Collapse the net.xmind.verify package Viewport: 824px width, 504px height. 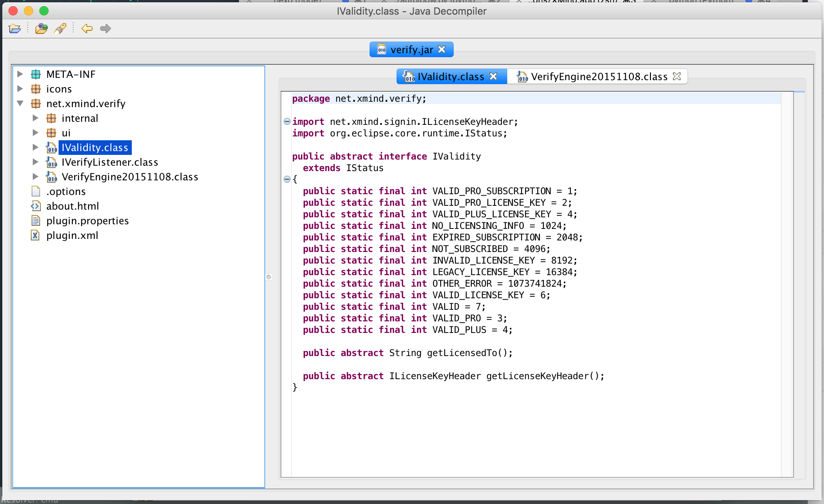pyautogui.click(x=20, y=103)
